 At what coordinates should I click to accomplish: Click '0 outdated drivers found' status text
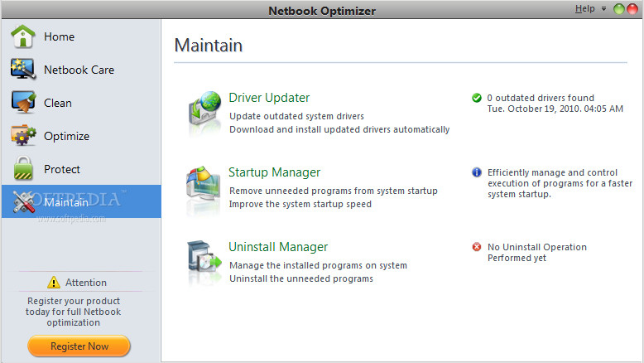click(541, 98)
